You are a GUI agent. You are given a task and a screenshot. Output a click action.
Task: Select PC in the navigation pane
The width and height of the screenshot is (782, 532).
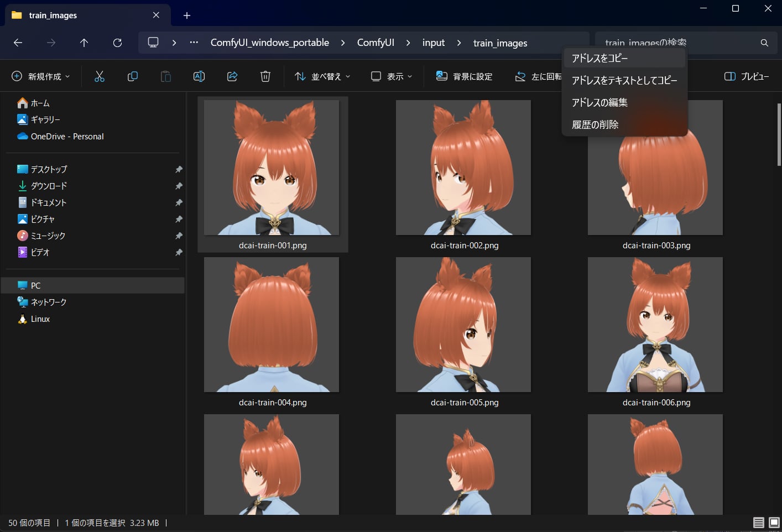93,285
